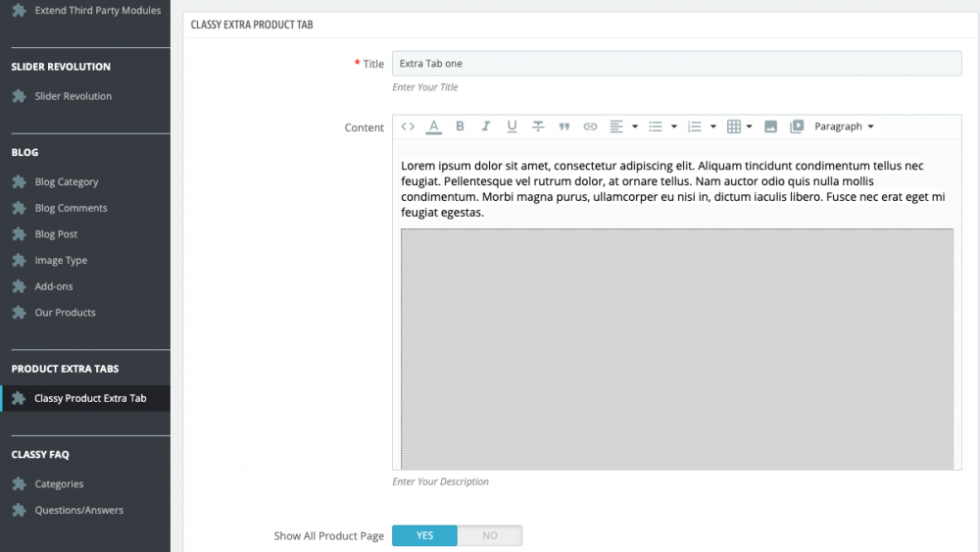The height and width of the screenshot is (552, 980).
Task: Click puzzle icon beside Blog Category
Action: pyautogui.click(x=20, y=182)
